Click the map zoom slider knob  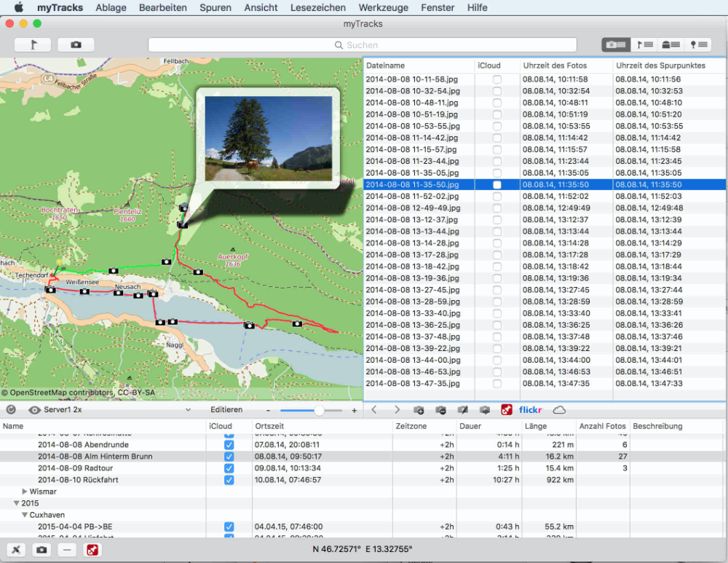pyautogui.click(x=319, y=411)
